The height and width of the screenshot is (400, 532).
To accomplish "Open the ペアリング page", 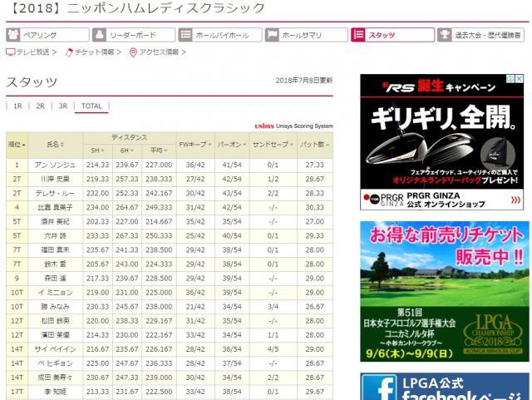I will coord(47,35).
